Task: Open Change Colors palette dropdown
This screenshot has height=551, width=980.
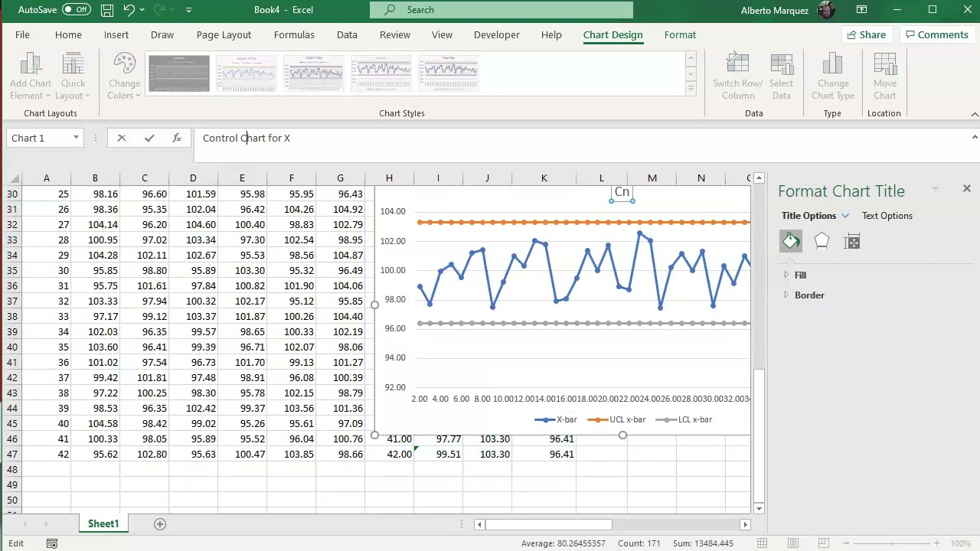Action: tap(124, 77)
